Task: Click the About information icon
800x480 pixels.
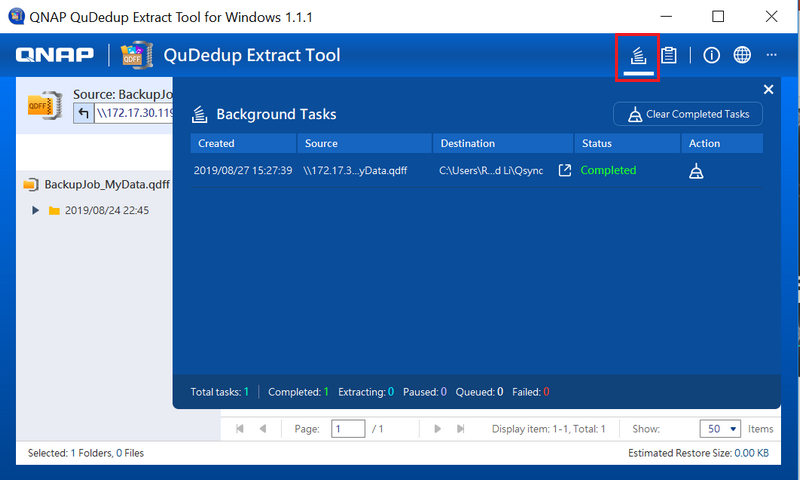Action: pos(711,55)
